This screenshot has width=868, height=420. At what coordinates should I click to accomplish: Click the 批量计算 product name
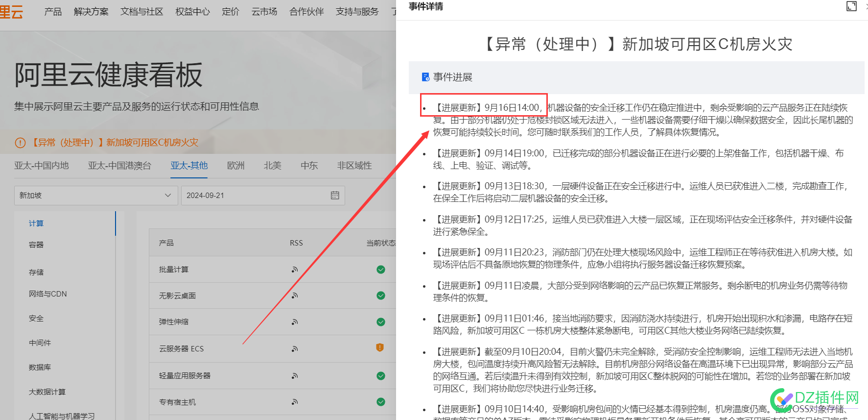click(174, 270)
